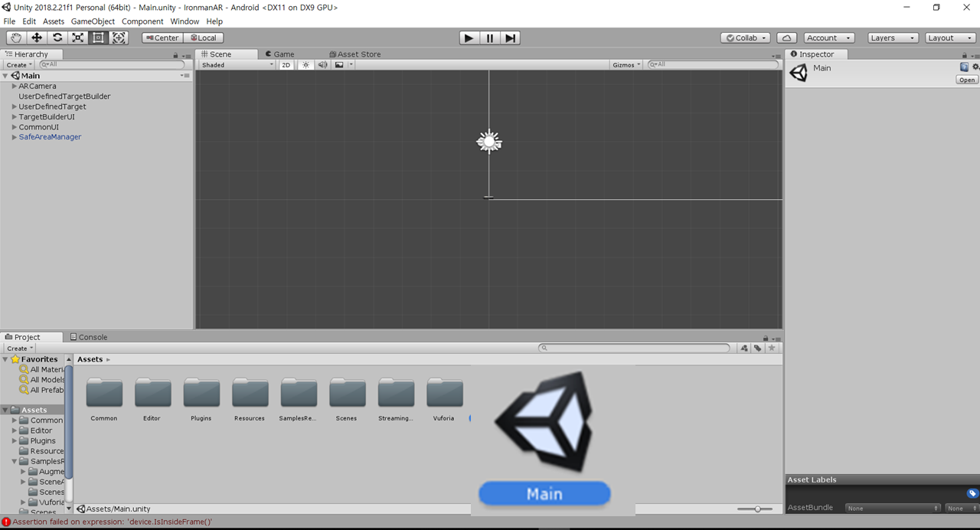Open Unity Services cloud panel
This screenshot has width=980, height=530.
tap(786, 38)
